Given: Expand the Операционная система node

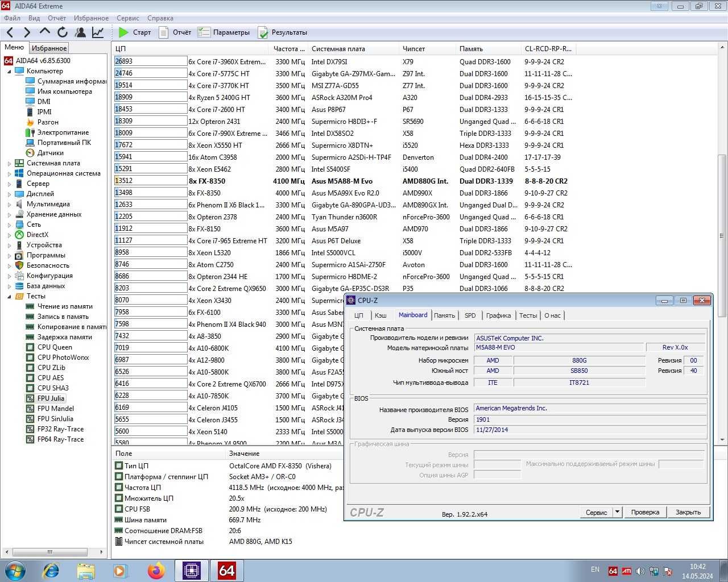Looking at the screenshot, I should pyautogui.click(x=9, y=174).
